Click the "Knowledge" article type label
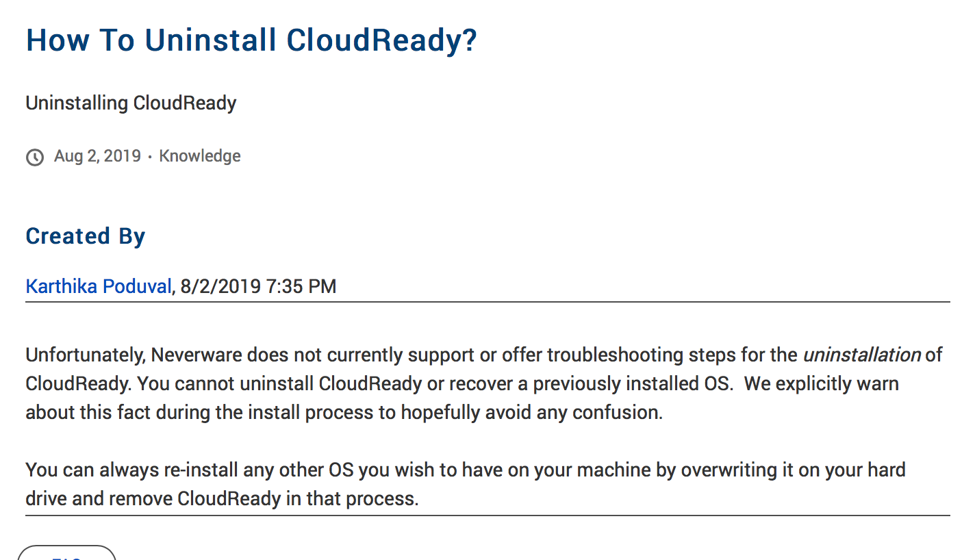975x560 pixels. 200,156
